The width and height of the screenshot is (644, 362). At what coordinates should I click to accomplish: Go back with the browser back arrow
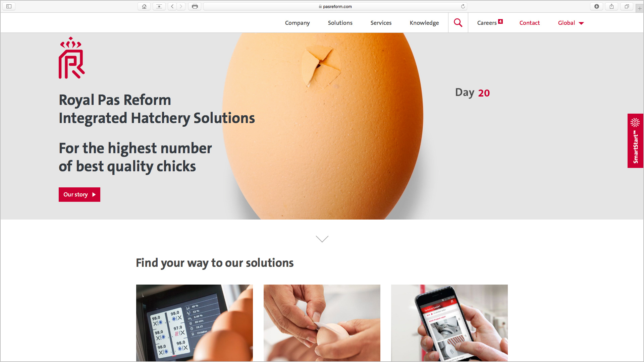coord(172,6)
